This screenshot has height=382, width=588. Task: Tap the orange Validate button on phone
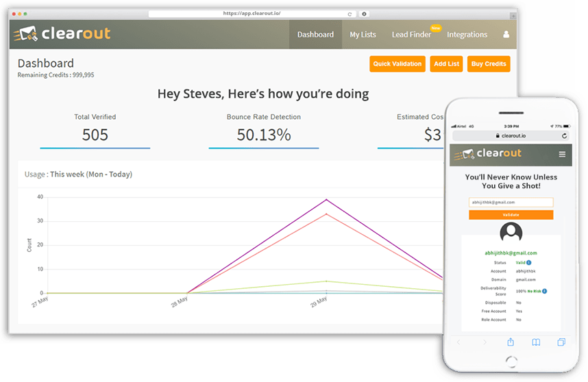(x=511, y=215)
